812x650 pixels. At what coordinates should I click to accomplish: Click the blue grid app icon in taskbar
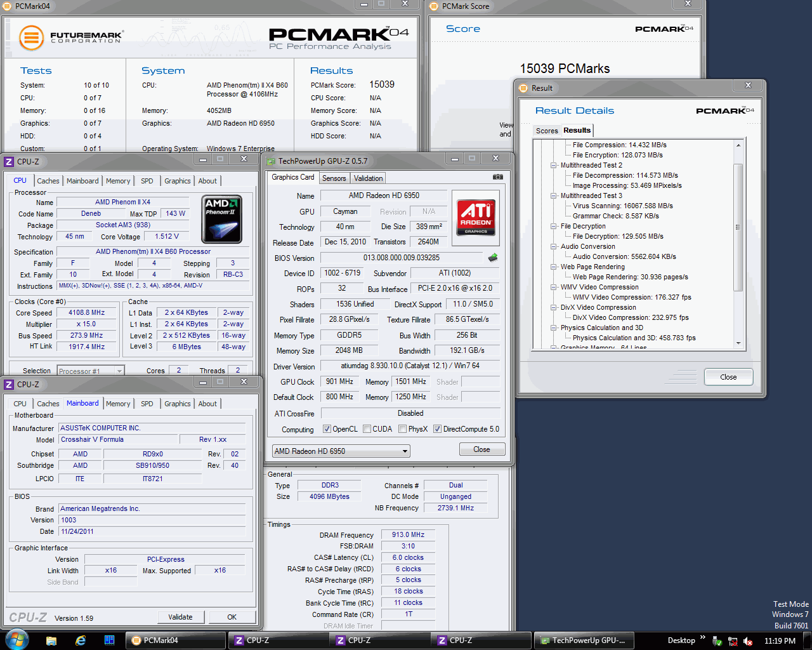click(x=109, y=640)
